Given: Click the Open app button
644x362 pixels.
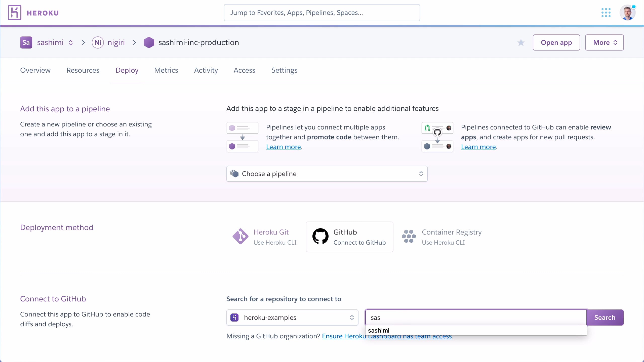Looking at the screenshot, I should [556, 42].
